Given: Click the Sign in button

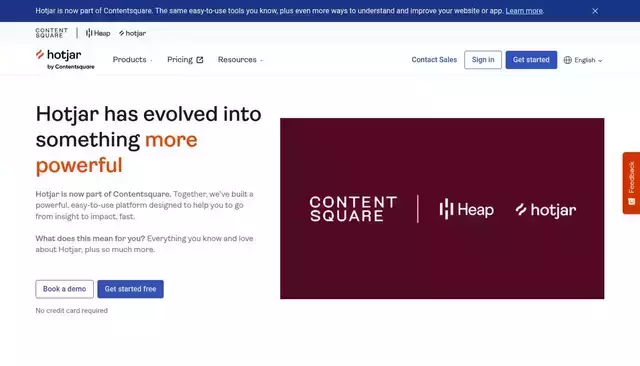Looking at the screenshot, I should pos(483,60).
